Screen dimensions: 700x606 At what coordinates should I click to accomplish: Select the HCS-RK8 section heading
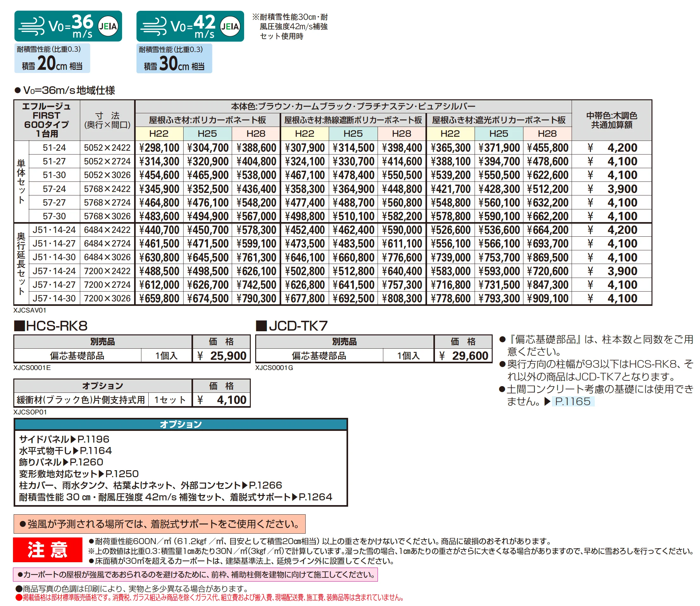(x=51, y=326)
